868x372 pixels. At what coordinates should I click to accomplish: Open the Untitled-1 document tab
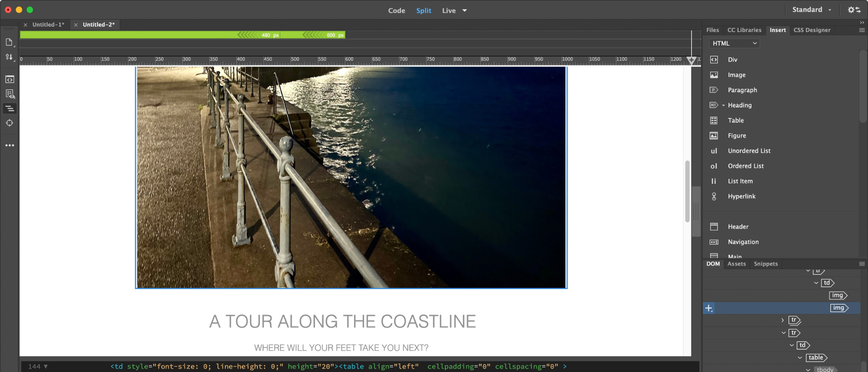[48, 24]
